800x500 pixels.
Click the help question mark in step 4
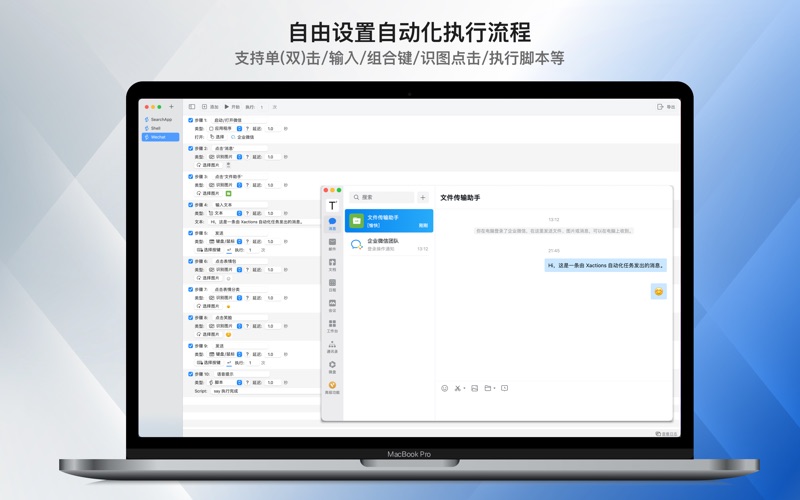click(x=247, y=213)
